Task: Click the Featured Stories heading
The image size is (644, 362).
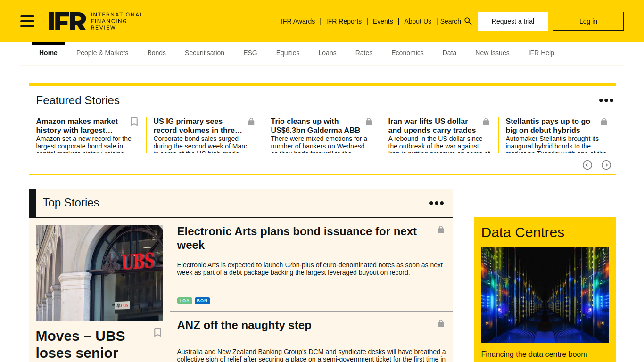Action: (78, 100)
